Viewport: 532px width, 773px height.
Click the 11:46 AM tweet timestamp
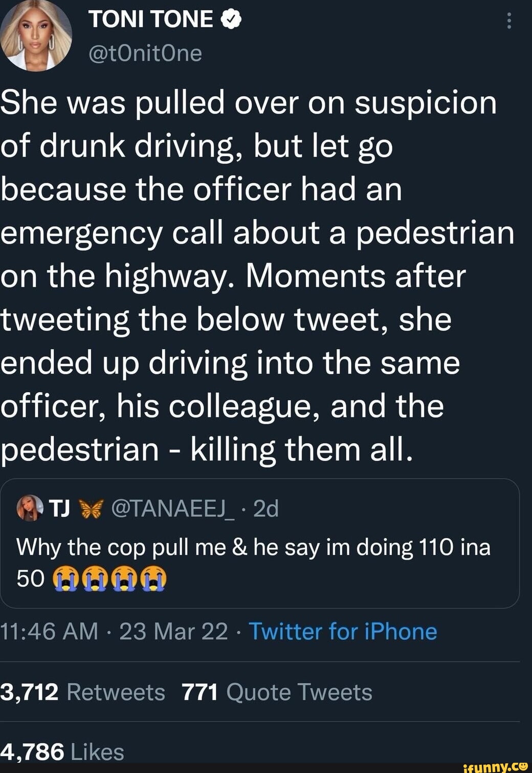click(x=49, y=631)
